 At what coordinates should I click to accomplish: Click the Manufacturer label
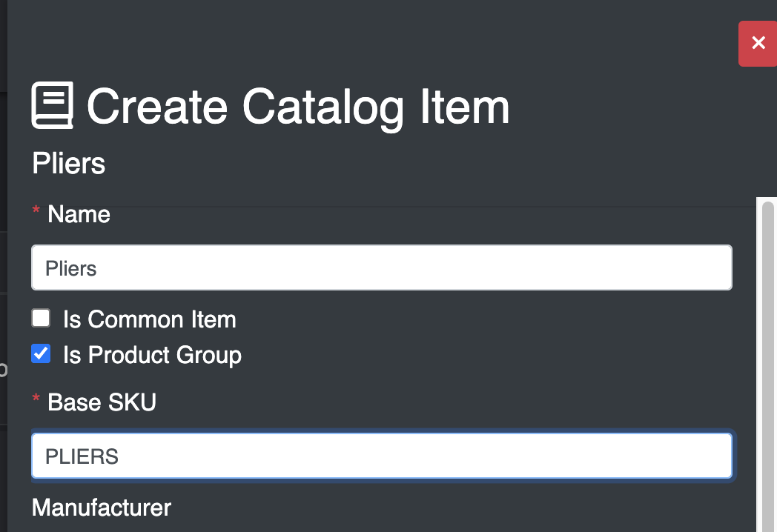101,508
